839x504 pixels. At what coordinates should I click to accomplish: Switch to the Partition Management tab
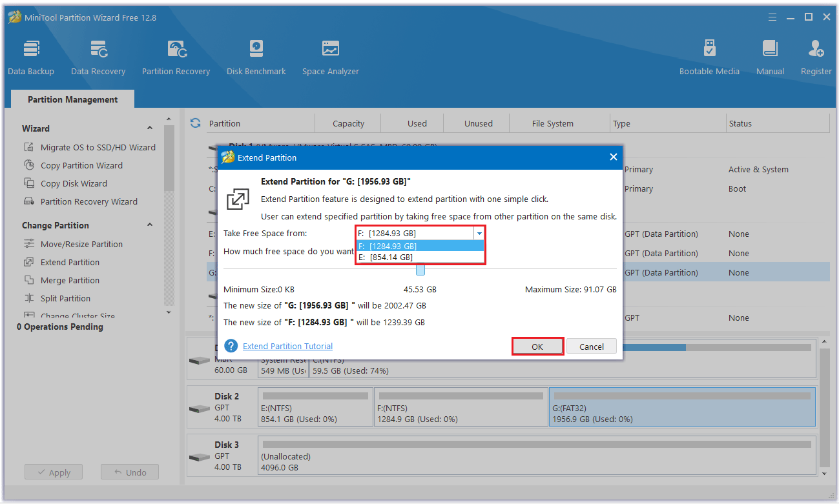[73, 99]
